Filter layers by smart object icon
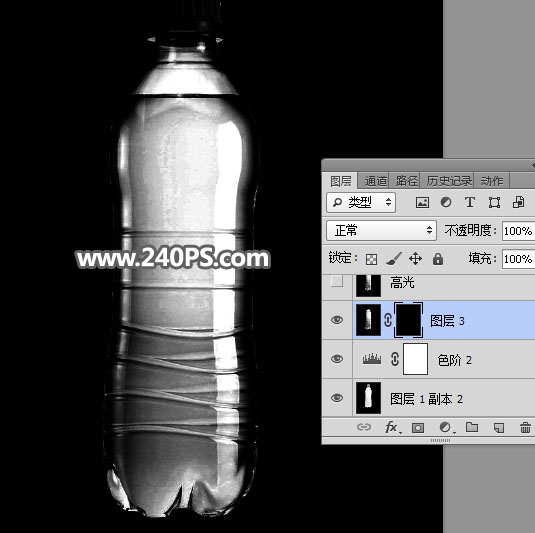Screen dimensions: 535x533 tap(519, 202)
